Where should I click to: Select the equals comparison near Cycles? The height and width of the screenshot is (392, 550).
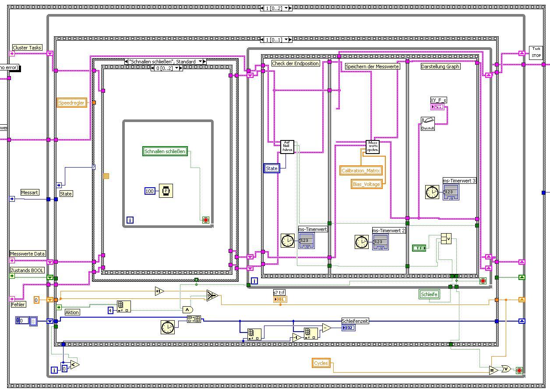(x=494, y=370)
